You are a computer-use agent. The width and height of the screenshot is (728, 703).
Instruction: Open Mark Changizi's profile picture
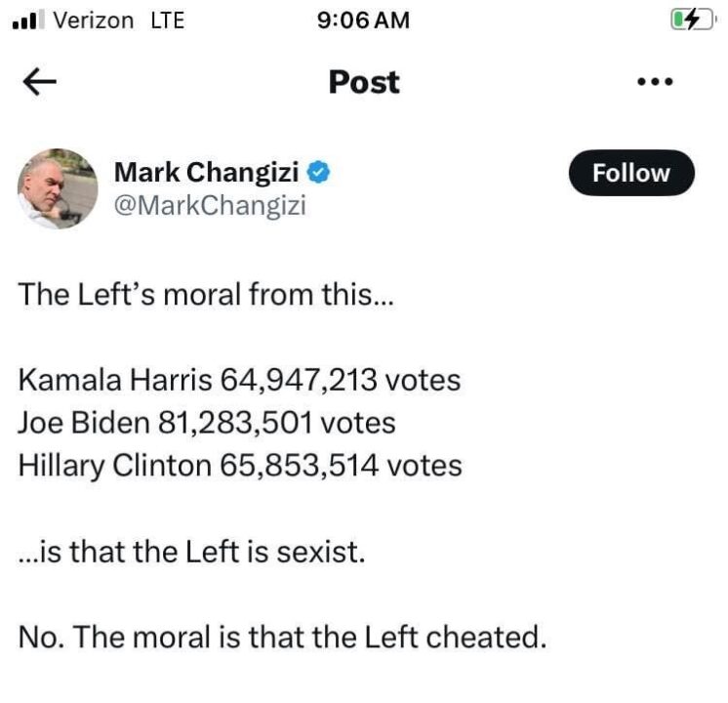[58, 188]
